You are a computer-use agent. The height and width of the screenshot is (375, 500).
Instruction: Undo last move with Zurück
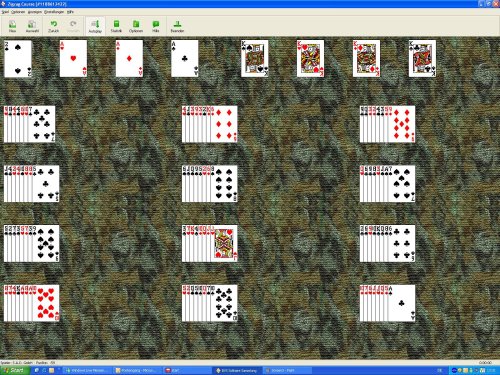point(53,26)
